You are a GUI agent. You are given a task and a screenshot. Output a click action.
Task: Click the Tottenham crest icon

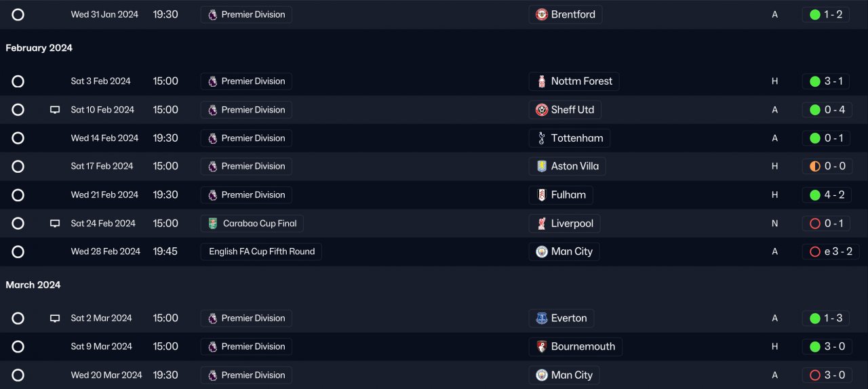pyautogui.click(x=541, y=138)
